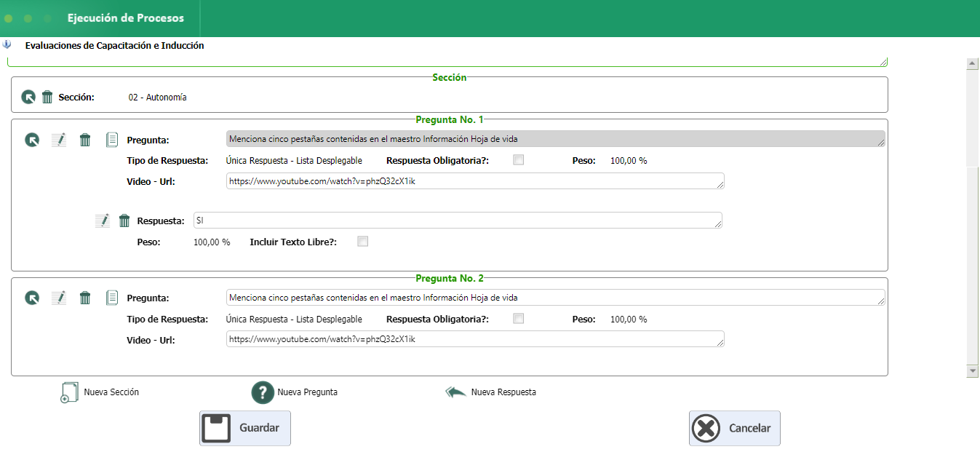Toggle Incluir Texto Libre checkbox
The width and height of the screenshot is (980, 476).
click(x=363, y=242)
